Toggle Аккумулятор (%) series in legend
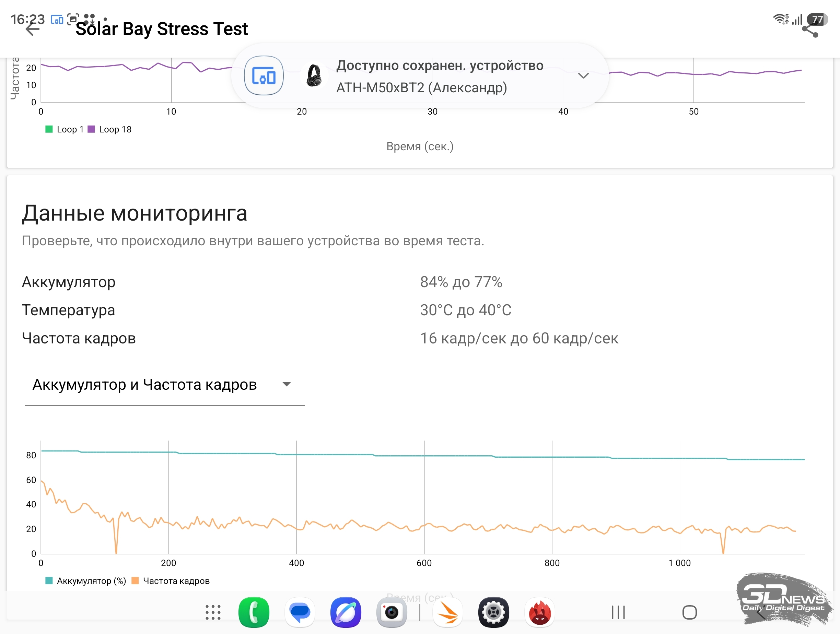Screen dimensions: 840x634 85,581
